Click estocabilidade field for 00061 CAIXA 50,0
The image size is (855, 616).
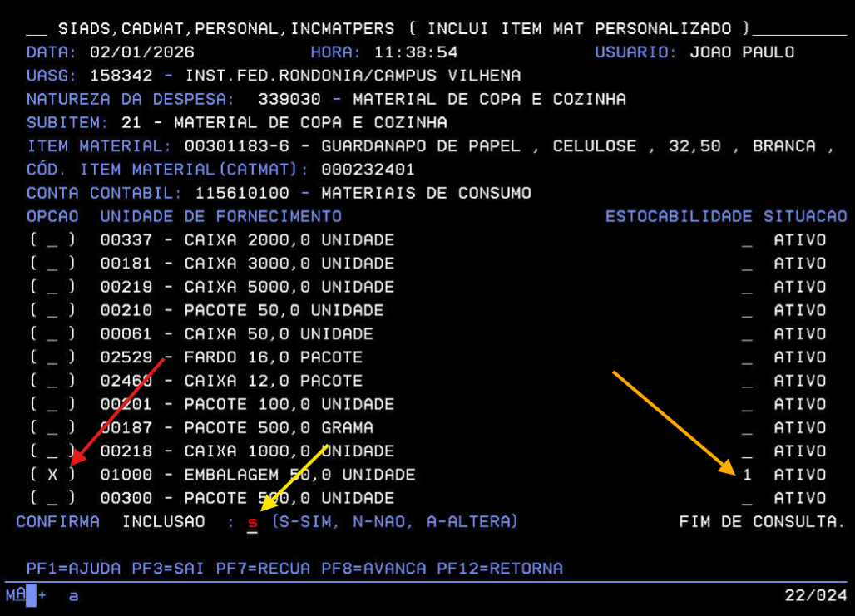(x=747, y=334)
